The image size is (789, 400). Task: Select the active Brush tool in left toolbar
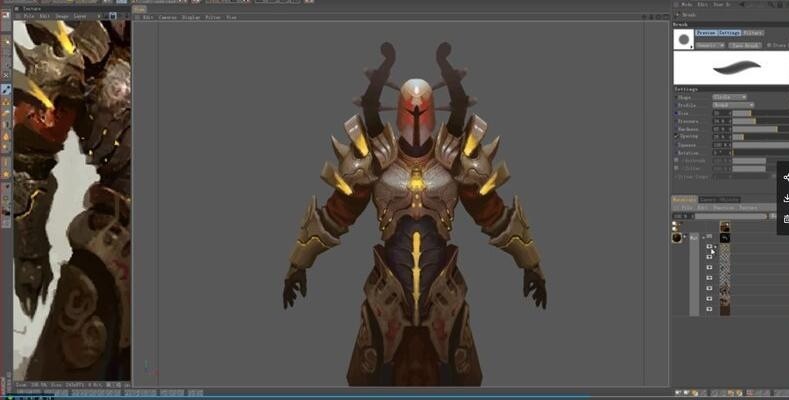(7, 90)
